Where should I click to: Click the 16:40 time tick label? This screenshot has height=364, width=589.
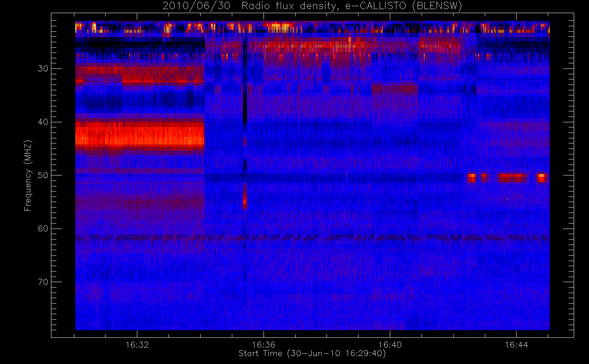(x=390, y=345)
